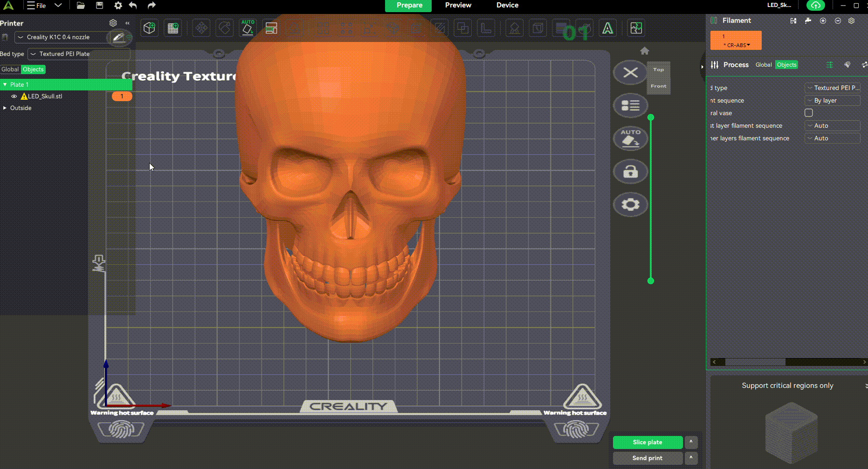Edit the printer preset with pencil icon
Viewport: 868px width, 469px height.
click(x=118, y=37)
